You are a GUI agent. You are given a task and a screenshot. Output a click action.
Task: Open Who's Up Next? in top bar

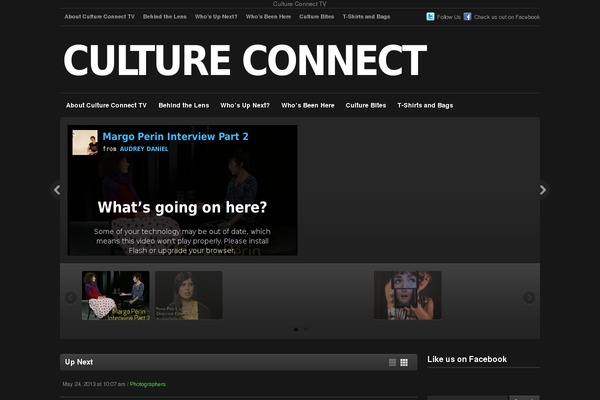[x=216, y=17]
